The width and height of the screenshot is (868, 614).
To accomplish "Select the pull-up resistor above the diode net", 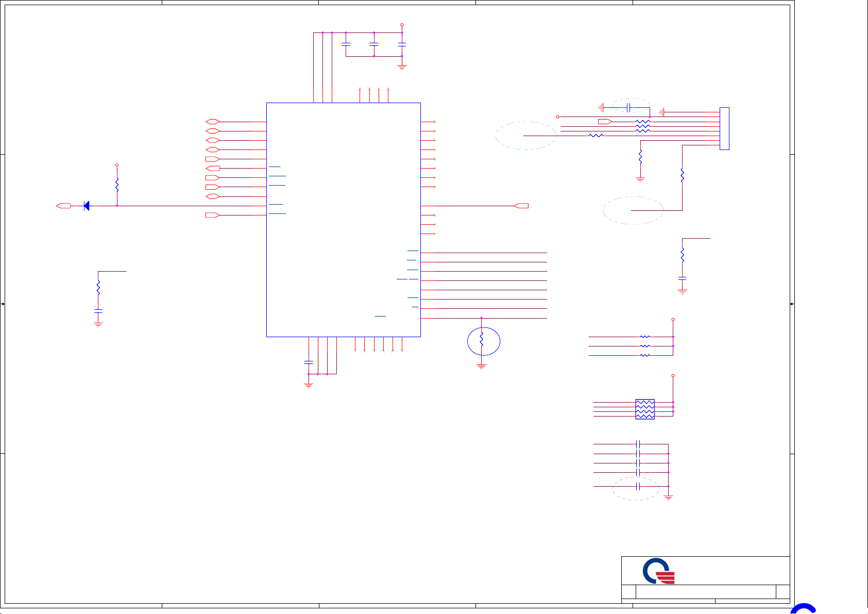I will [x=117, y=185].
